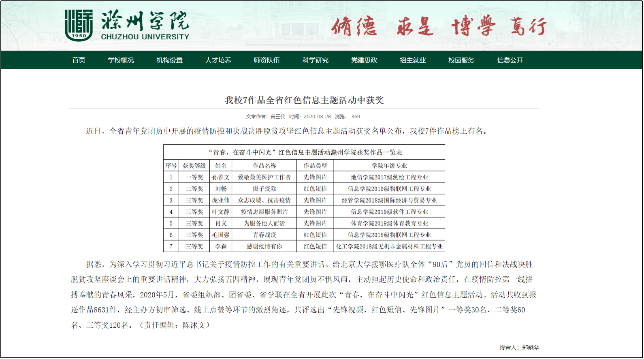Image resolution: width=644 pixels, height=359 pixels.
Task: Open the 学校概况 menu
Action: point(121,60)
